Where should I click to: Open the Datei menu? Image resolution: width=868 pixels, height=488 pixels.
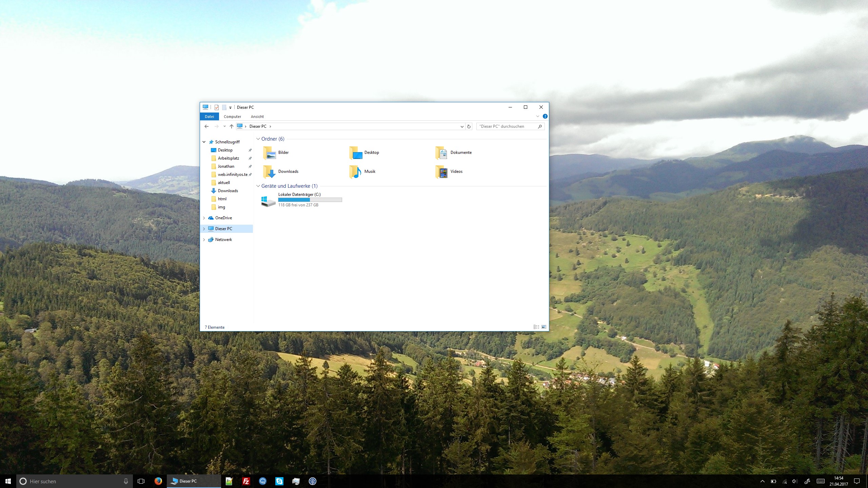click(x=209, y=116)
